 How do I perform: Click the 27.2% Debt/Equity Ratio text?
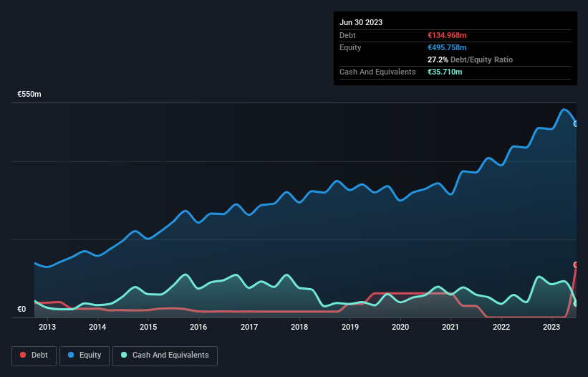click(x=471, y=59)
